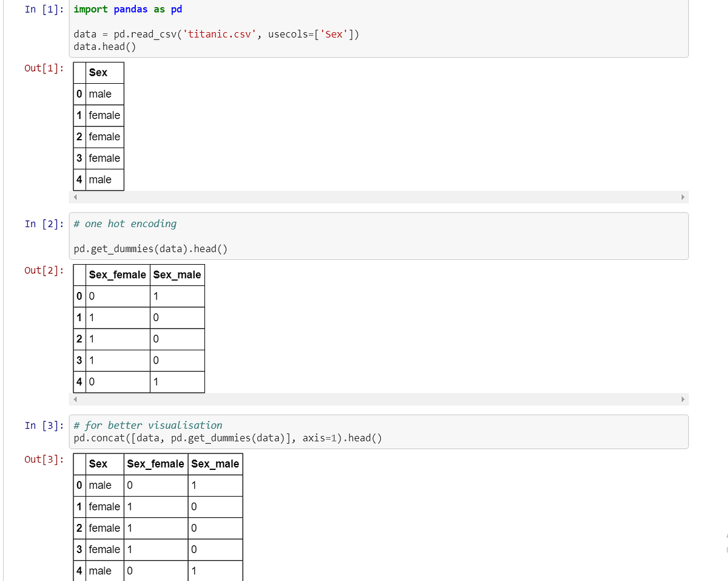Click the right scroll arrow under Out[1] table
Screen dimensions: 728x581
682,197
